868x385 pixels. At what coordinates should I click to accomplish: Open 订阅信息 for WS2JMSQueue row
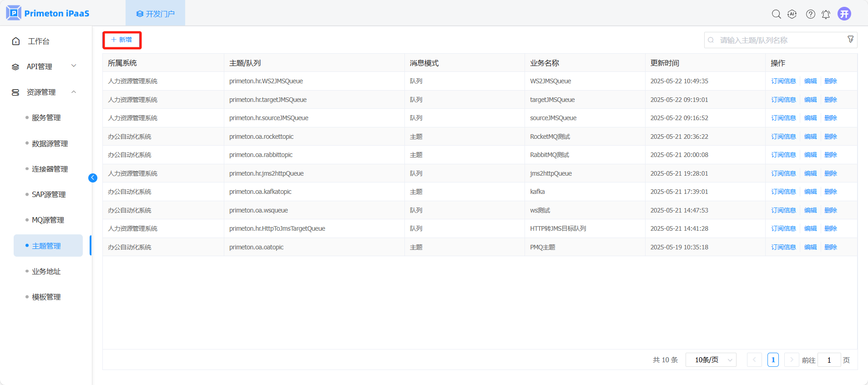pyautogui.click(x=783, y=81)
